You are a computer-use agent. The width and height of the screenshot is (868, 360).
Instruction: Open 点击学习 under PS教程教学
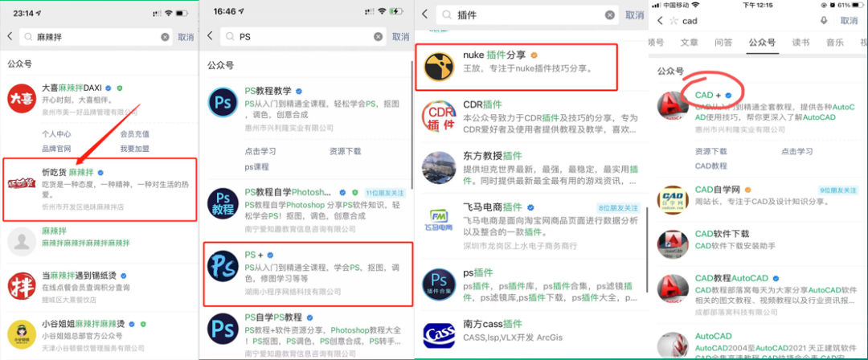[x=260, y=150]
